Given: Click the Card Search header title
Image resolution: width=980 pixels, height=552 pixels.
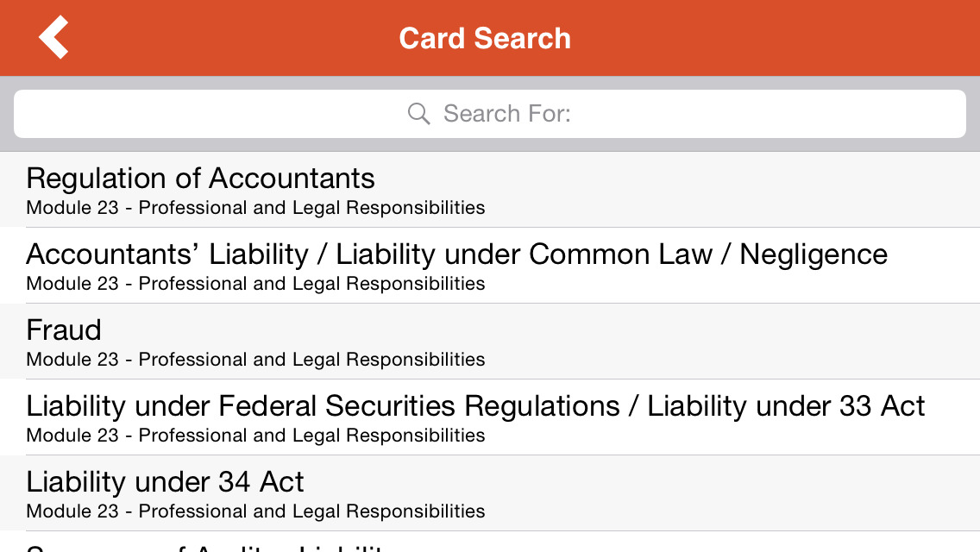Looking at the screenshot, I should 484,39.
